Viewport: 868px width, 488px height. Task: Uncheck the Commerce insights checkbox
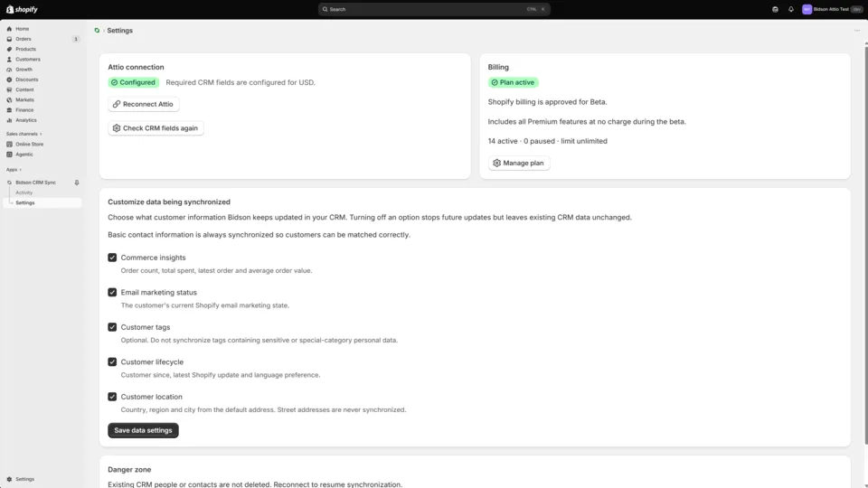(112, 258)
